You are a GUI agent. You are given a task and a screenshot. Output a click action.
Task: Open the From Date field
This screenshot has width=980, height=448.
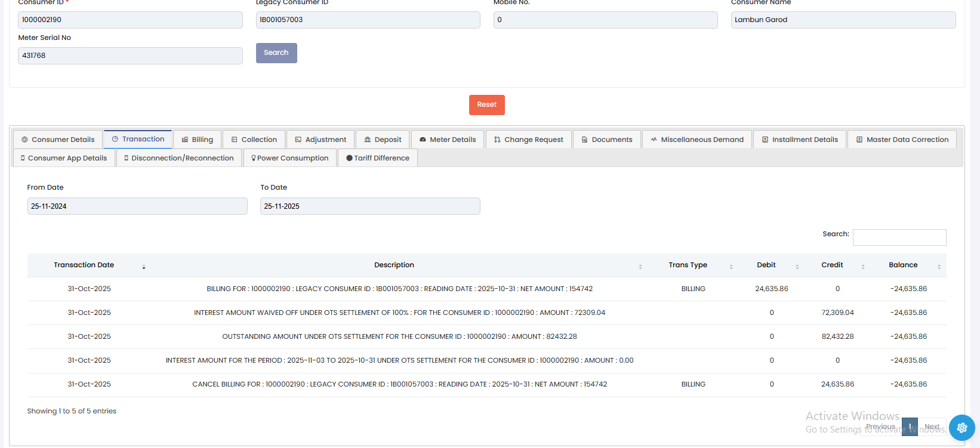137,206
